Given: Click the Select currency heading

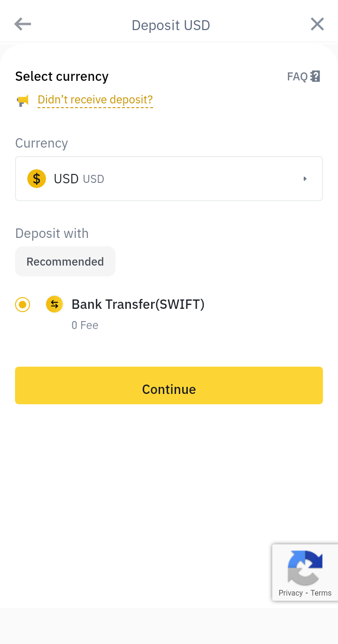Looking at the screenshot, I should tap(62, 76).
